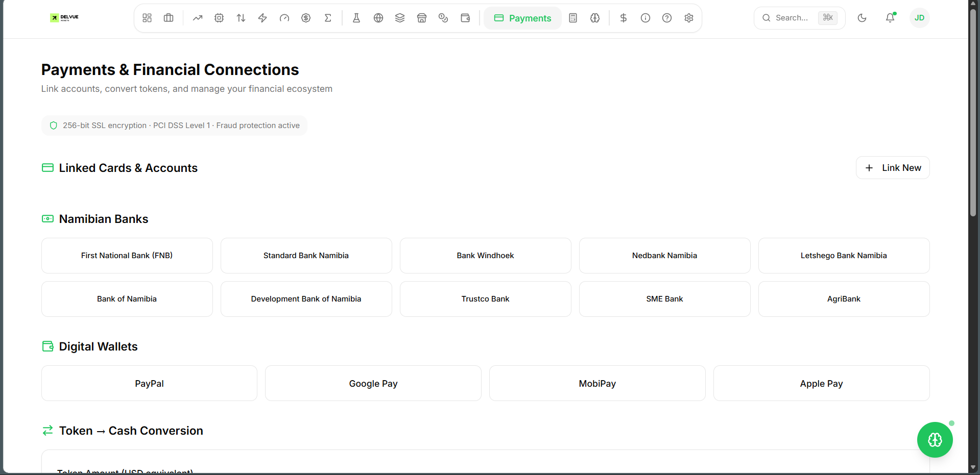980x475 pixels.
Task: Open the storefront marketplace icon
Action: tap(422, 18)
